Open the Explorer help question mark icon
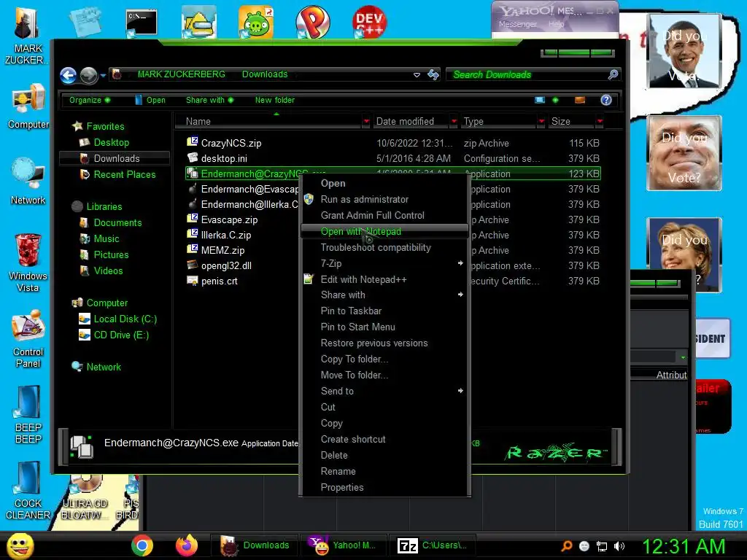Viewport: 747px width, 560px height. pos(606,100)
